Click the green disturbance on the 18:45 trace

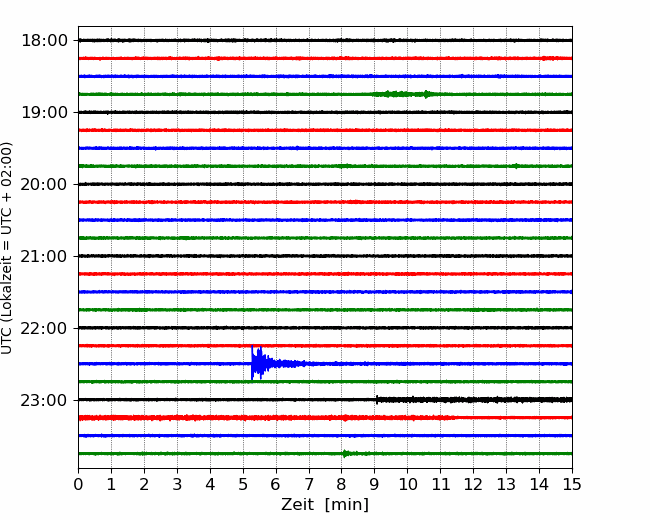click(x=404, y=94)
